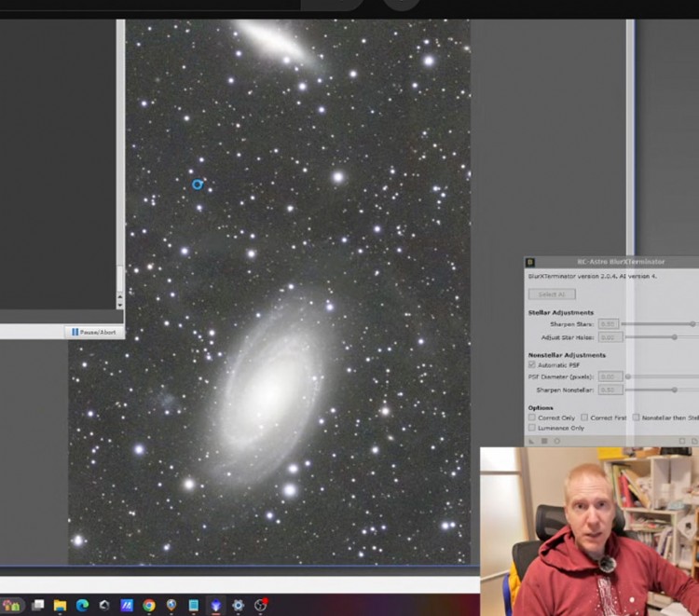Click the Apply square icon in BlurXTerminator

tap(544, 441)
